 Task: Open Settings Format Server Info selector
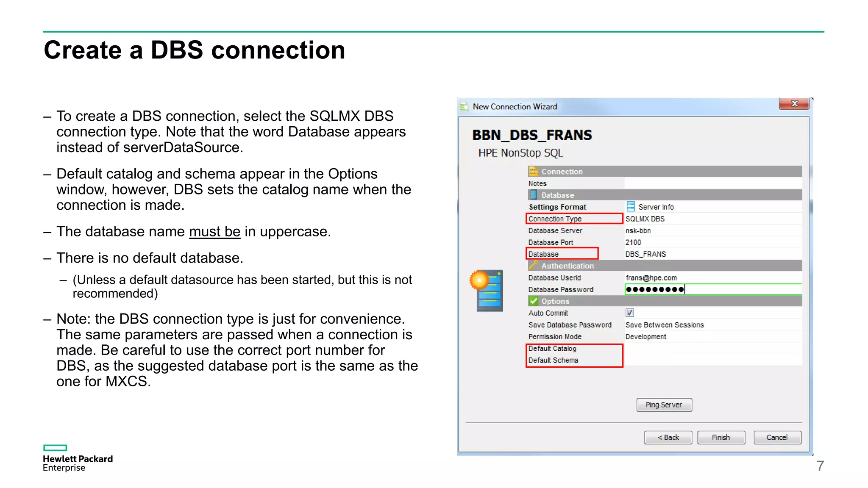point(713,207)
